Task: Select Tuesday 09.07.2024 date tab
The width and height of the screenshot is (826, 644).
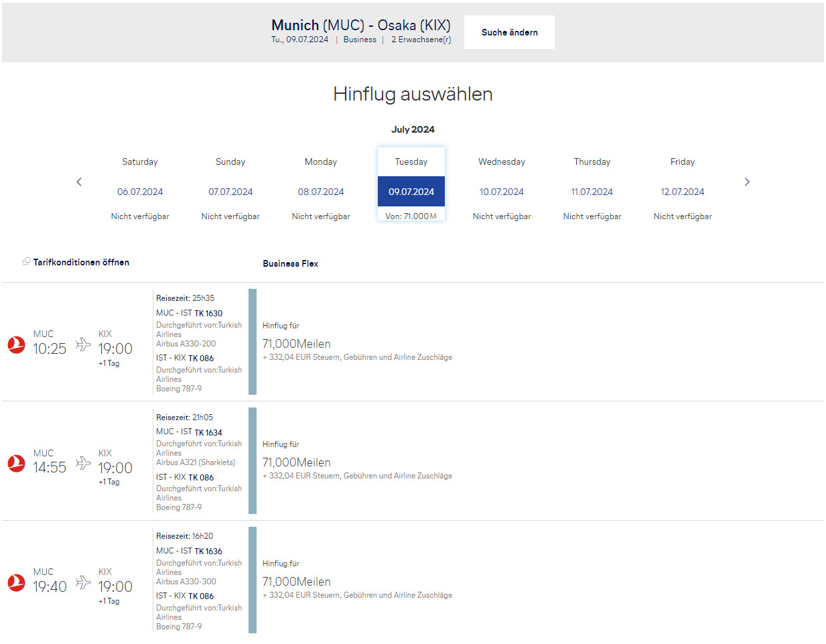Action: point(411,184)
